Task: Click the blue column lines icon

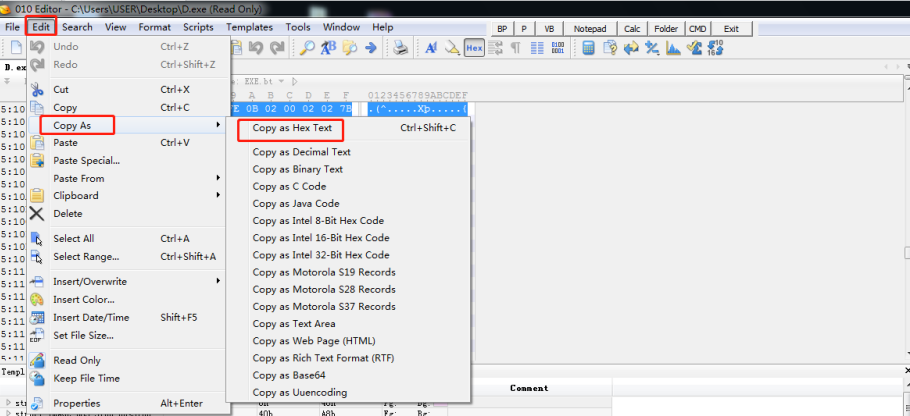Action: click(537, 48)
